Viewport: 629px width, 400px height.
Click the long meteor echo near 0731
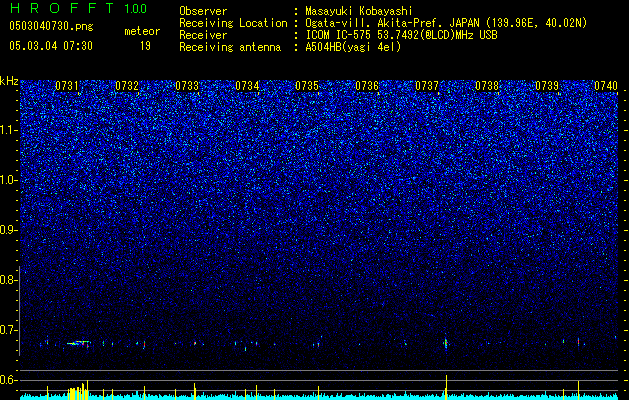coord(79,343)
